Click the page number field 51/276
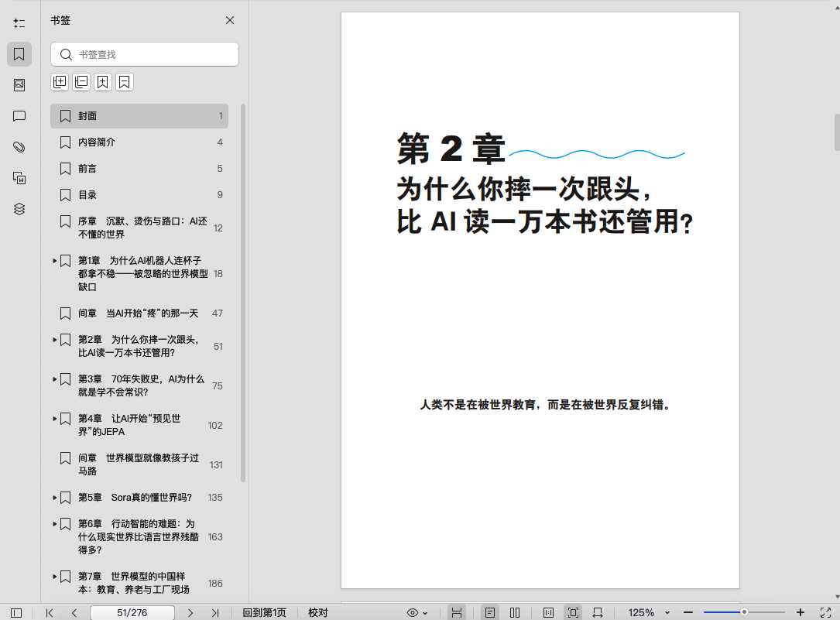 click(x=132, y=612)
